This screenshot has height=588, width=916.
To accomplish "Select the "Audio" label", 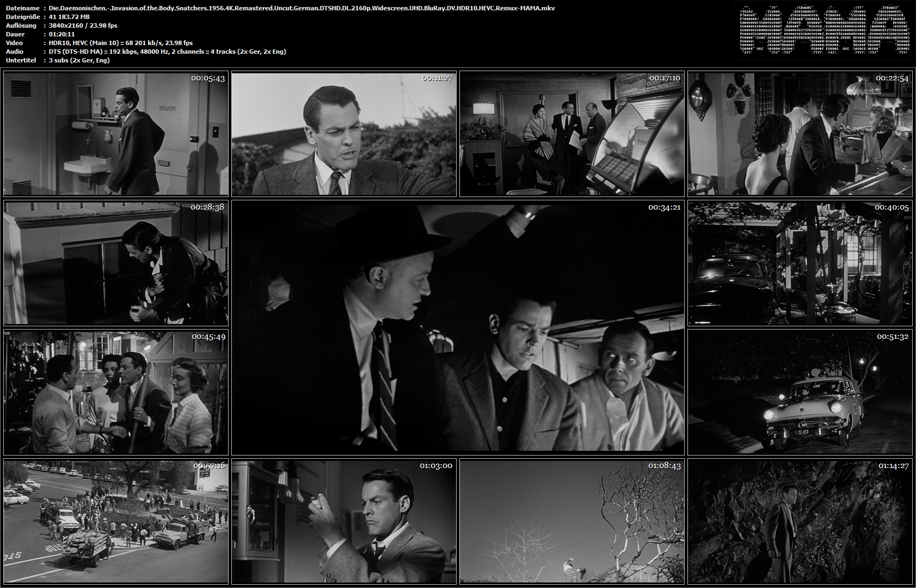I will pyautogui.click(x=15, y=52).
